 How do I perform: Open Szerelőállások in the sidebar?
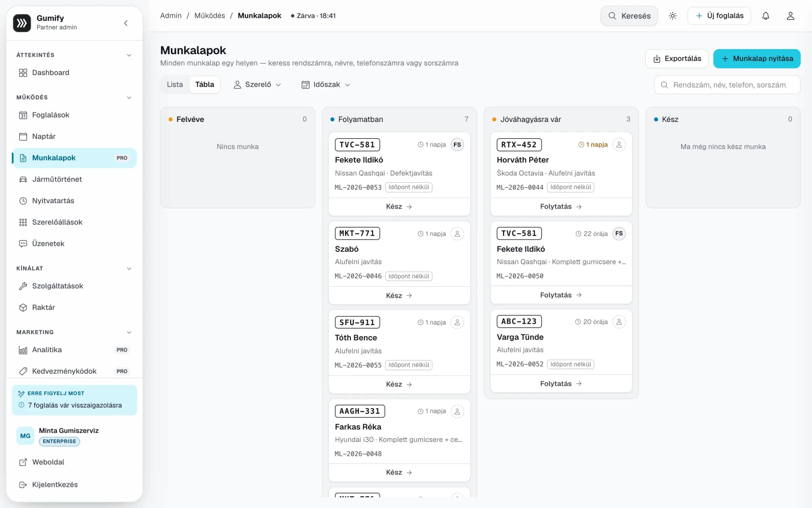click(x=74, y=222)
